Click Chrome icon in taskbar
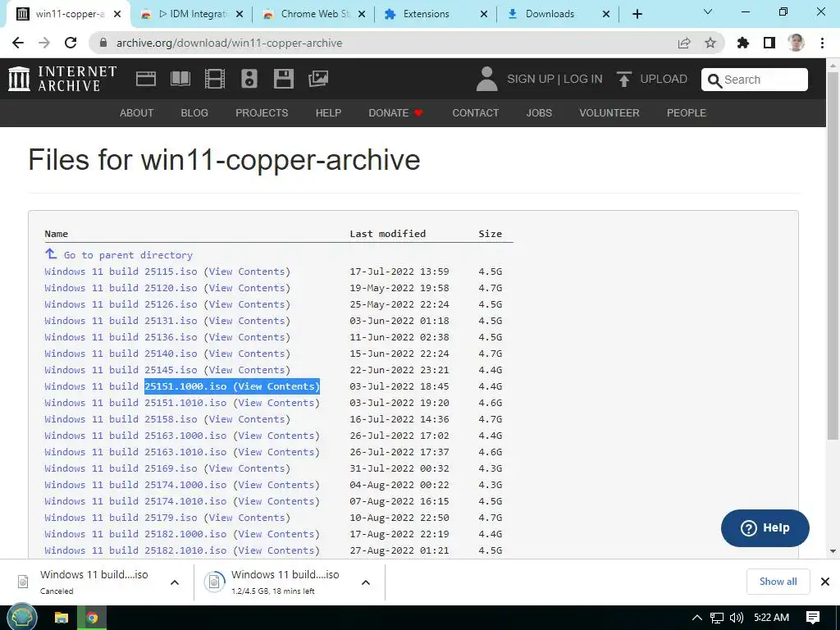Viewport: 840px width, 630px height. [x=92, y=618]
